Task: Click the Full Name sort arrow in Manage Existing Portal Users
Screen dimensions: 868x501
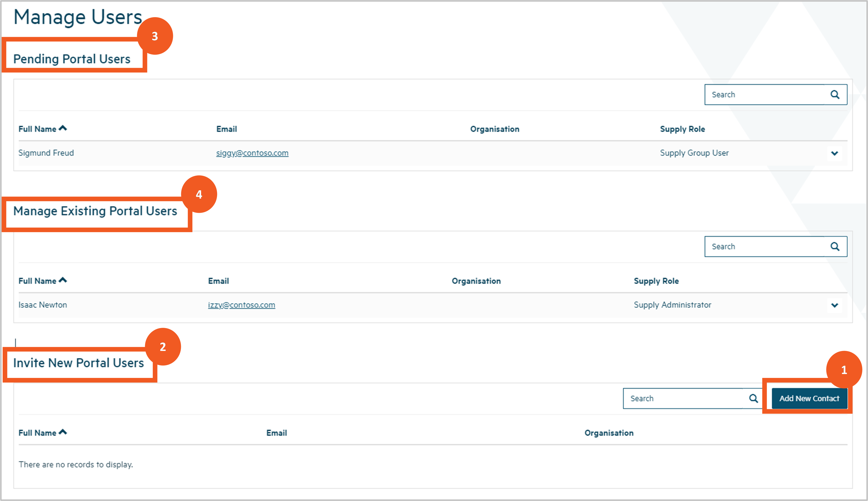Action: [x=63, y=280]
